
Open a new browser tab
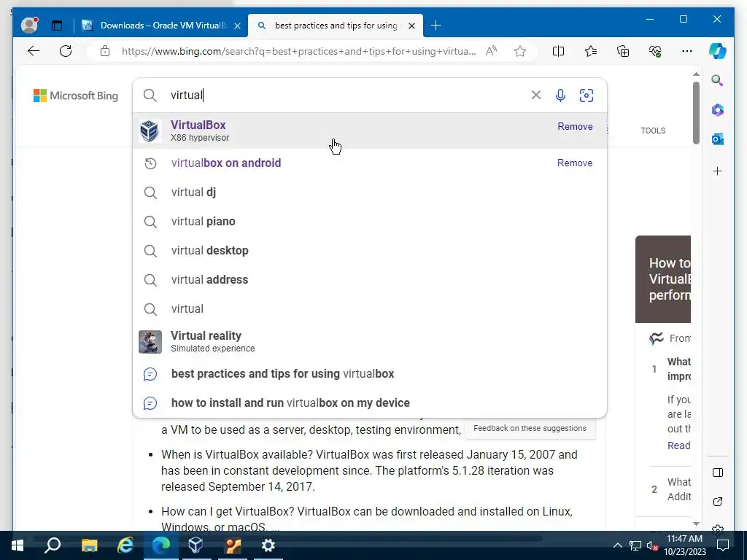pyautogui.click(x=436, y=26)
